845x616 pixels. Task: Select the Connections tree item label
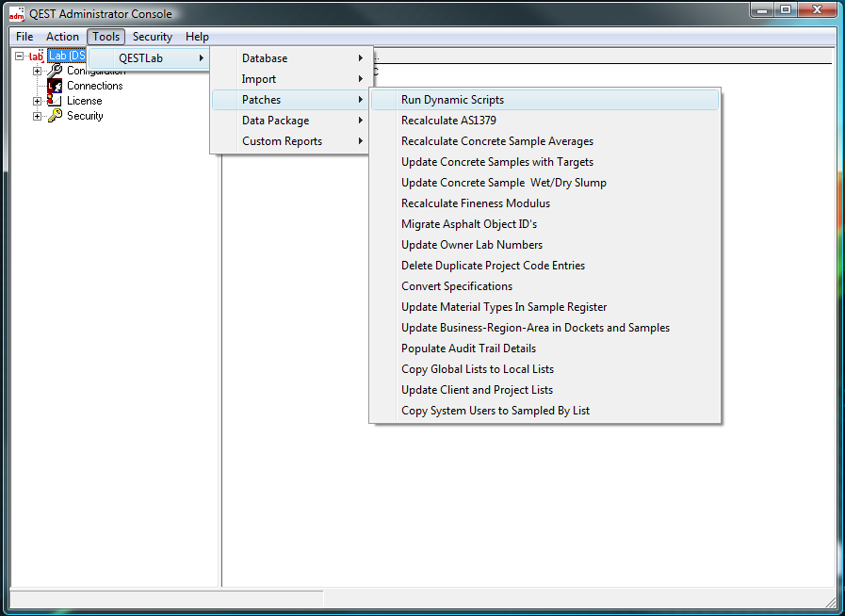94,86
